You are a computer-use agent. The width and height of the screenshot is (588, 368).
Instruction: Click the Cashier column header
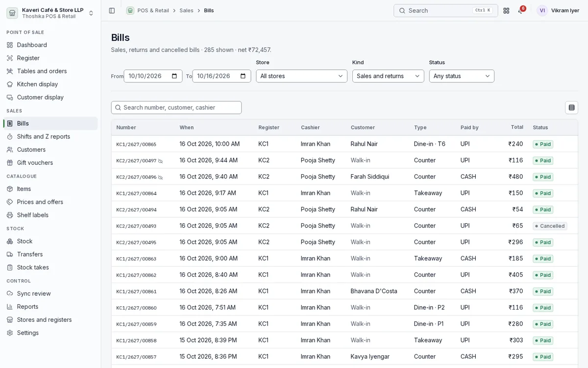pyautogui.click(x=310, y=128)
